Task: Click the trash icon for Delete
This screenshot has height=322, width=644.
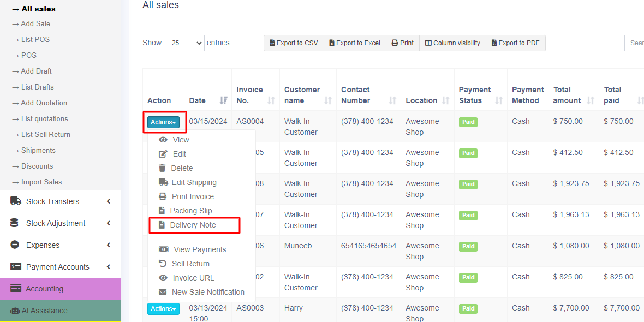Action: (162, 168)
